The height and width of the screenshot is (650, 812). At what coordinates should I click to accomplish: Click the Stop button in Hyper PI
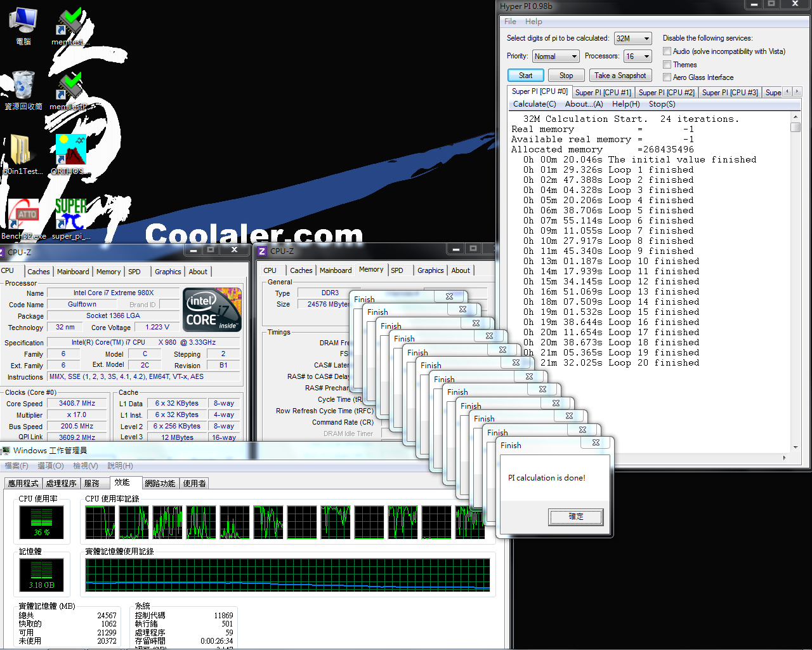566,76
